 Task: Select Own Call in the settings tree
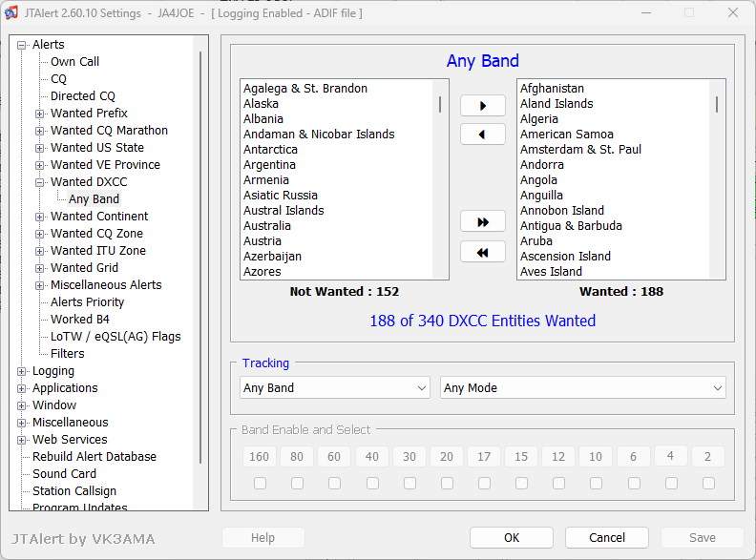74,62
